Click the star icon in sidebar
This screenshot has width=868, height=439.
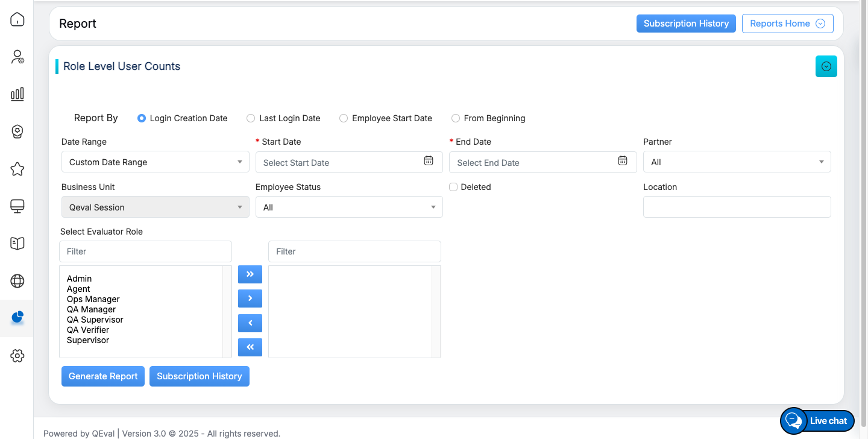(x=17, y=169)
